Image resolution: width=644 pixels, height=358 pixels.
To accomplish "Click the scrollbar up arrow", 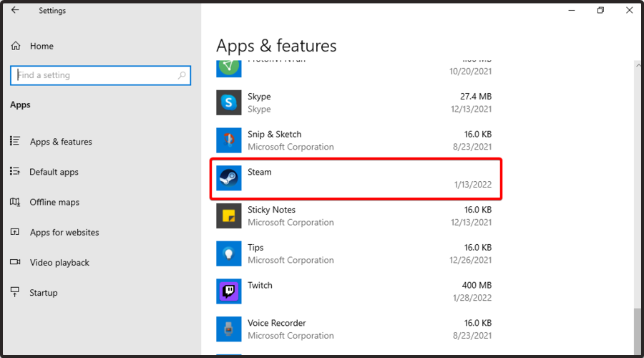I will [x=638, y=65].
